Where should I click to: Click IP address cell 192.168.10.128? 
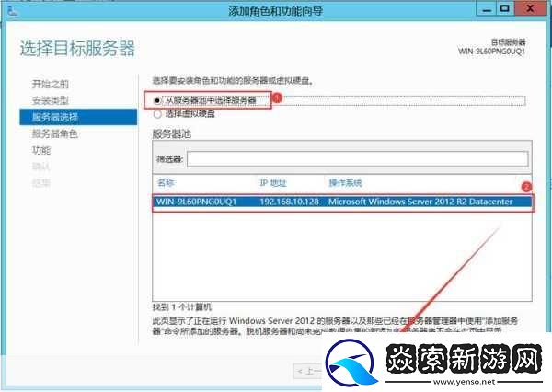pos(289,202)
